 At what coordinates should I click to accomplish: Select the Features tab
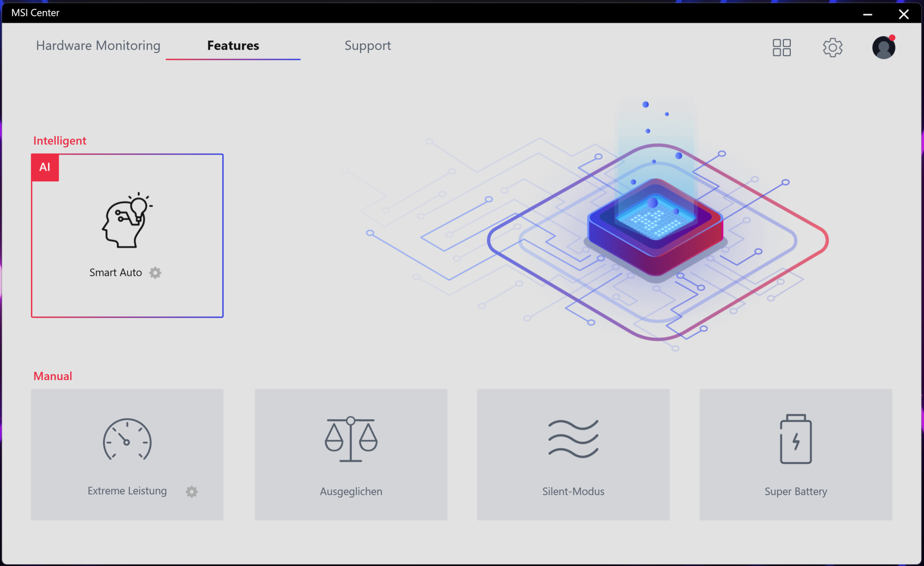tap(233, 46)
